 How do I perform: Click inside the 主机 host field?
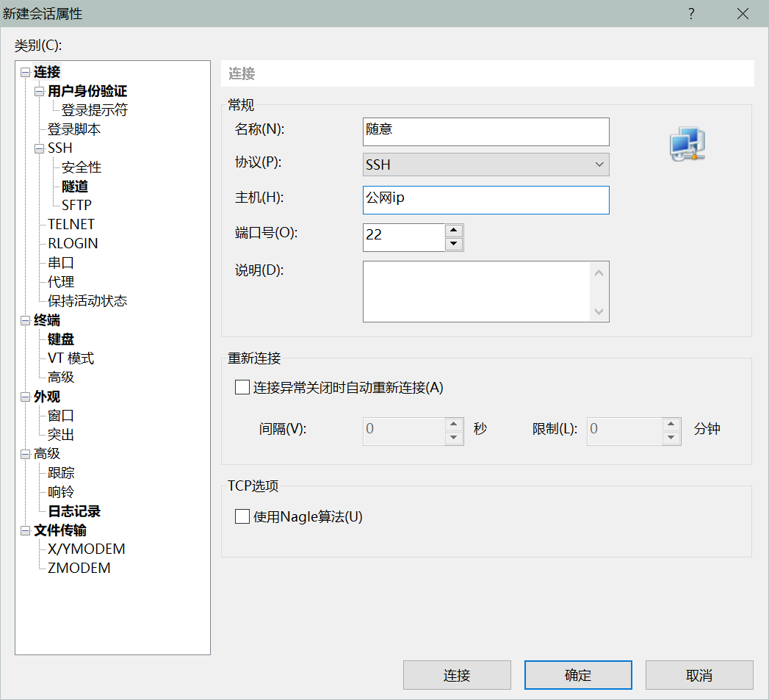click(x=485, y=200)
